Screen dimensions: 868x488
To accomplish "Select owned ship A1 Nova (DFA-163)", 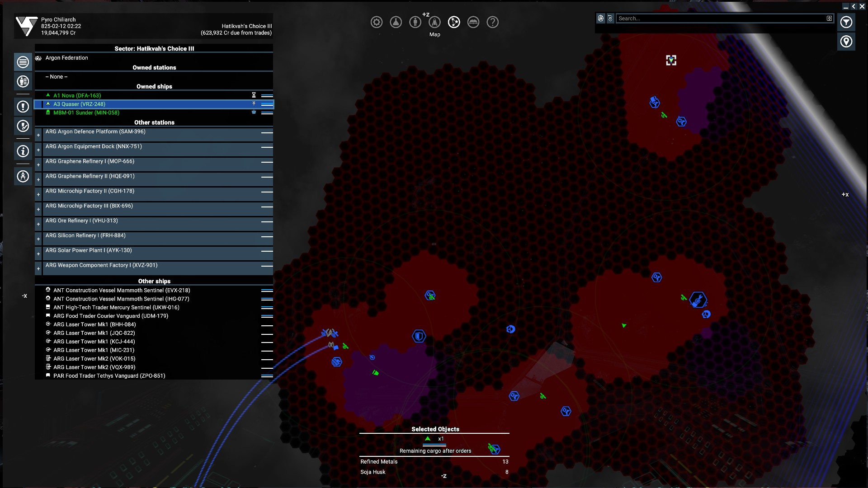I will pos(77,95).
